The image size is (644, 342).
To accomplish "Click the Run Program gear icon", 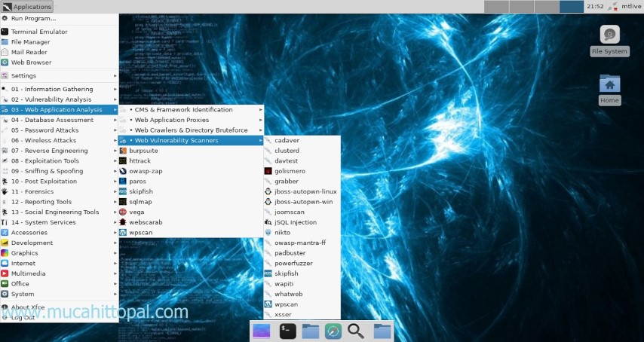I will tap(5, 18).
